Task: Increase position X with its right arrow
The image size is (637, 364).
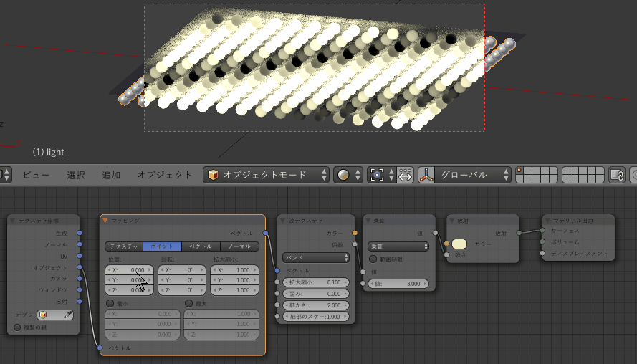Action: click(x=150, y=269)
